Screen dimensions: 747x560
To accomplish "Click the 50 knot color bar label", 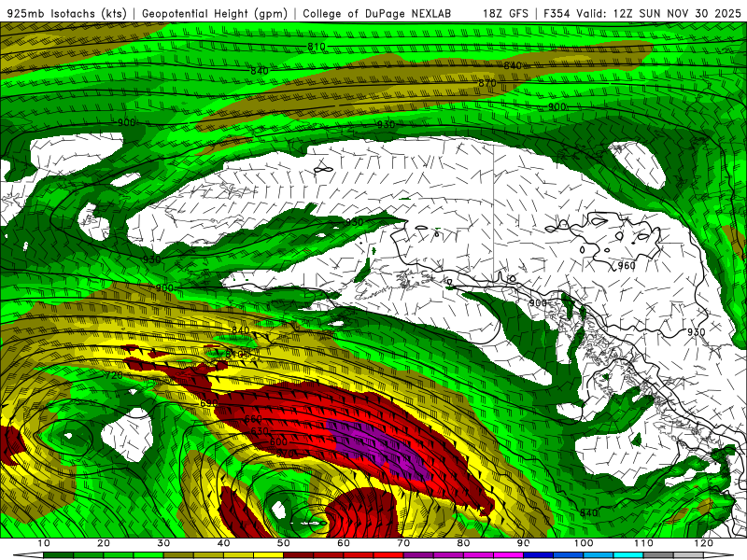I will click(284, 543).
